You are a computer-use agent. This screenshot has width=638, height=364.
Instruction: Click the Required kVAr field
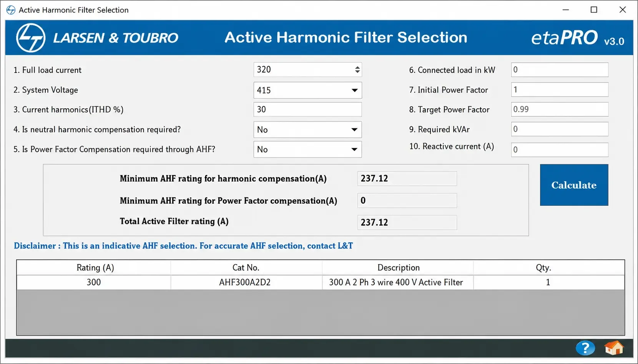pyautogui.click(x=560, y=129)
